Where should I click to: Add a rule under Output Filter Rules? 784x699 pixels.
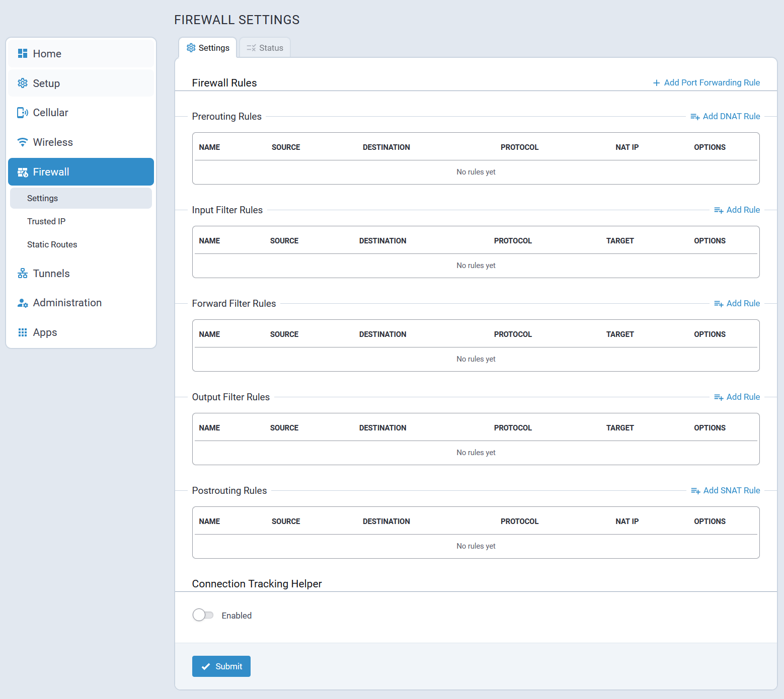click(x=737, y=397)
